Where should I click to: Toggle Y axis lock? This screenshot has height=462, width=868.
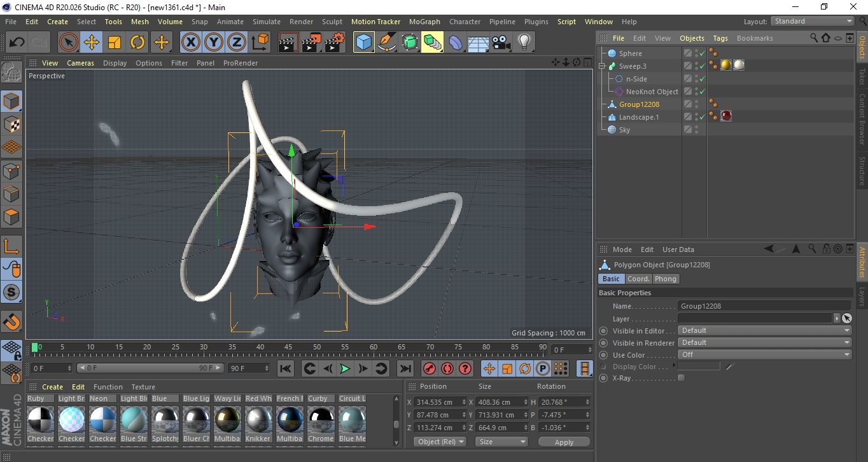(214, 43)
